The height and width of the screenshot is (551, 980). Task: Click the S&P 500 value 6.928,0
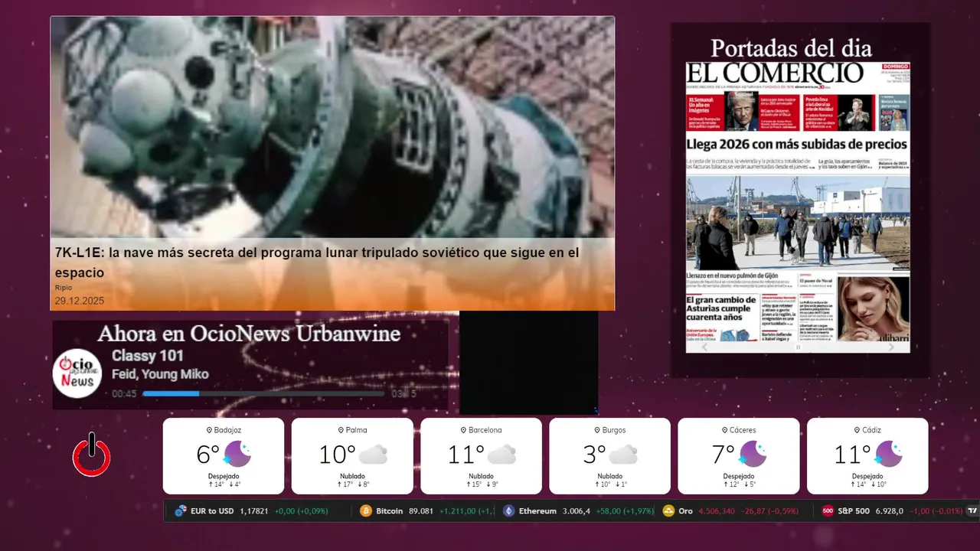pyautogui.click(x=889, y=511)
